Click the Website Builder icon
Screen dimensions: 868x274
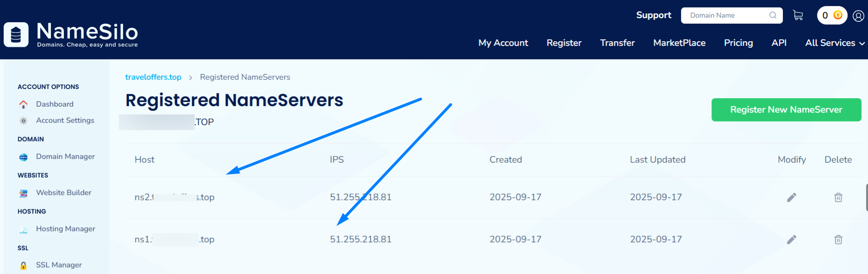point(23,193)
